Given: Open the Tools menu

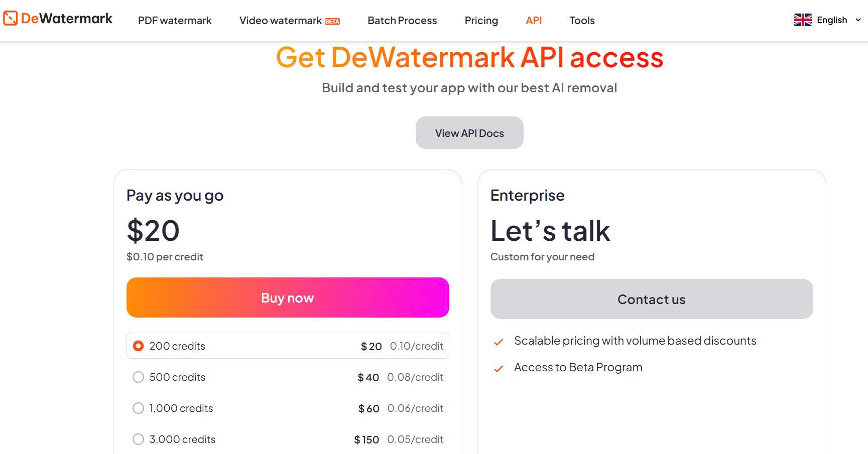Looking at the screenshot, I should coord(582,21).
